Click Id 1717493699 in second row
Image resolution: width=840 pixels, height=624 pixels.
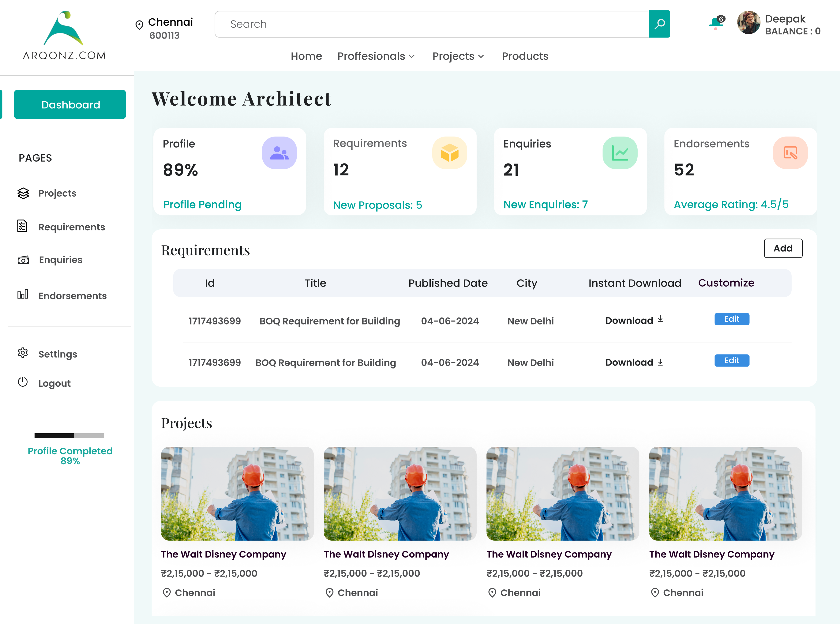(215, 363)
